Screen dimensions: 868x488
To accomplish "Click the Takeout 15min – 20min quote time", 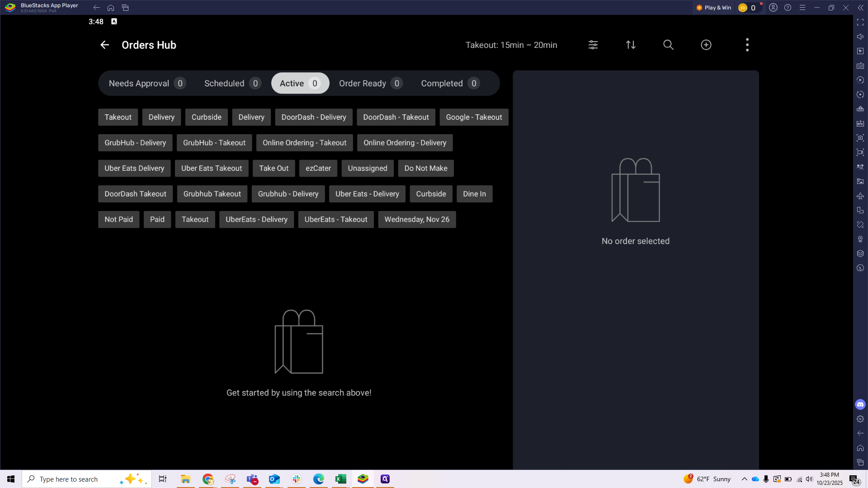I will point(511,45).
